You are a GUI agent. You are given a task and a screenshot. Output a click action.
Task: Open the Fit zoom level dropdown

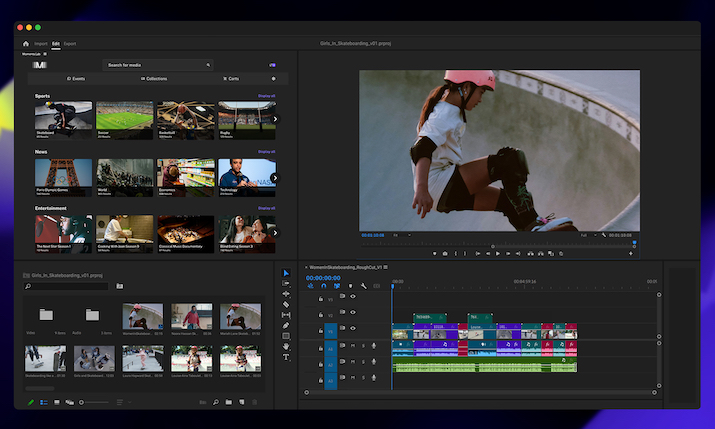(402, 235)
